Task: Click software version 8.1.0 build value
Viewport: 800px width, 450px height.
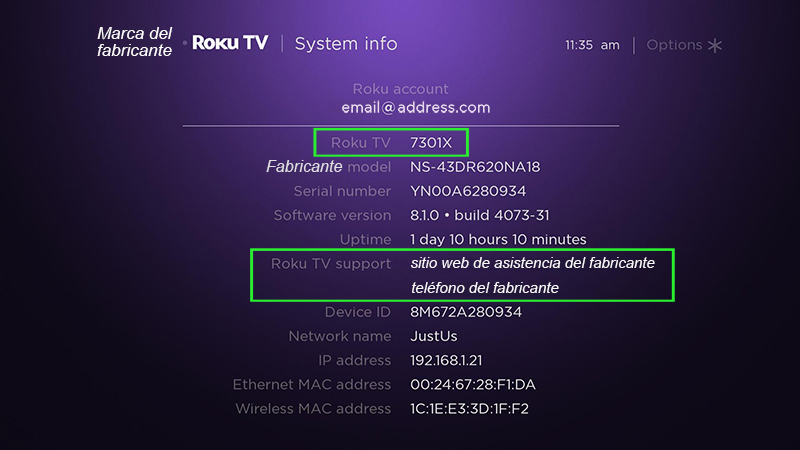Action: click(480, 215)
